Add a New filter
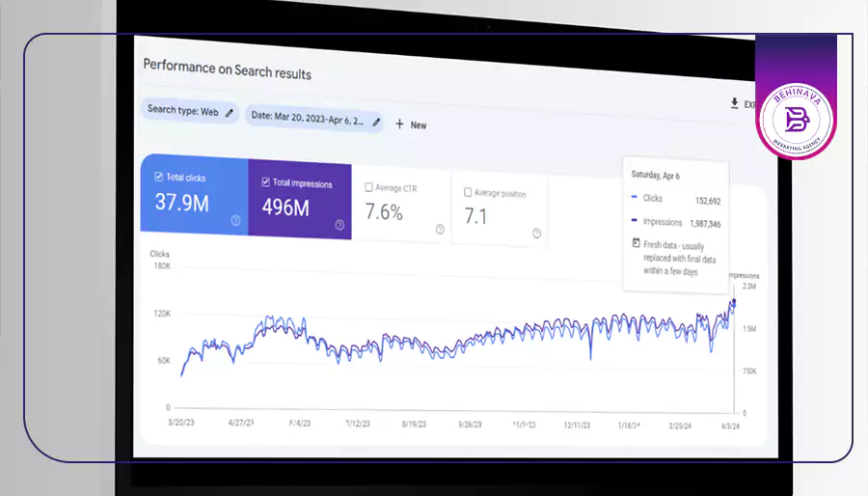 pos(411,124)
